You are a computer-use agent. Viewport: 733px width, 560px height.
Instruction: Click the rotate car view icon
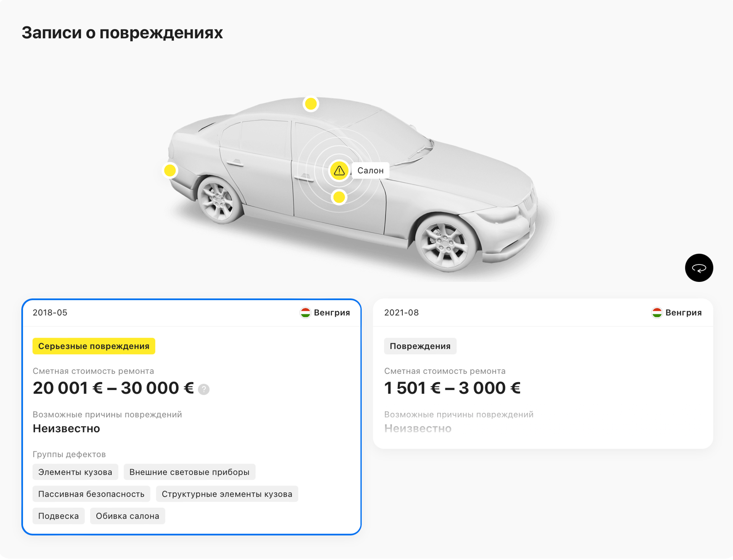click(699, 268)
